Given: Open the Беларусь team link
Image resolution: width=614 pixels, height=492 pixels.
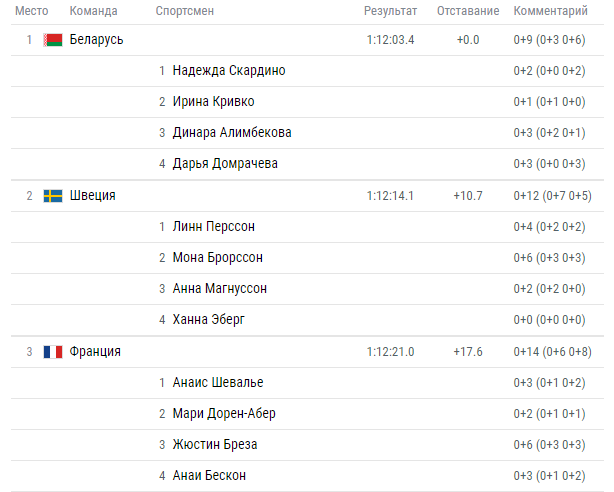Looking at the screenshot, I should [96, 40].
